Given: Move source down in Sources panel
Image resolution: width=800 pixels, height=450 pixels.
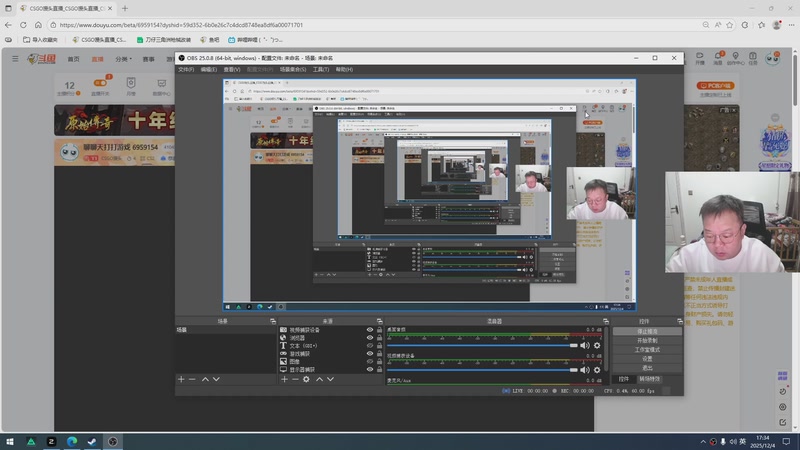Looking at the screenshot, I should pos(331,379).
